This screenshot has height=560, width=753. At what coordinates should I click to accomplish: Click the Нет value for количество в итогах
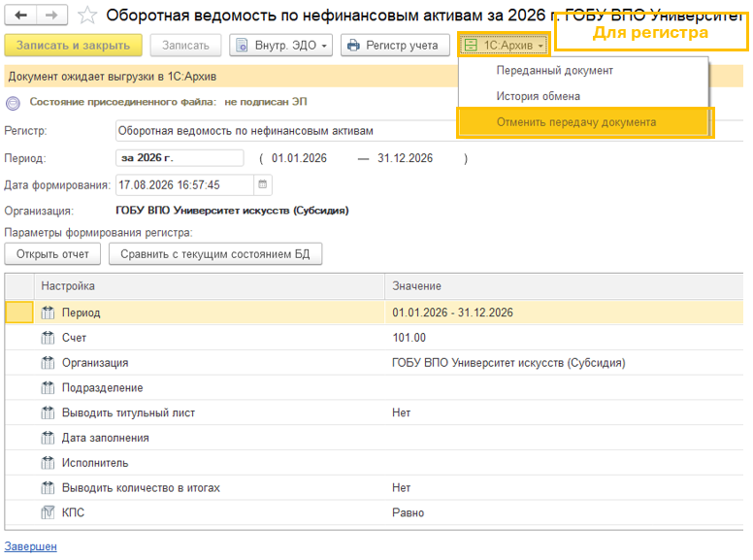(x=401, y=488)
